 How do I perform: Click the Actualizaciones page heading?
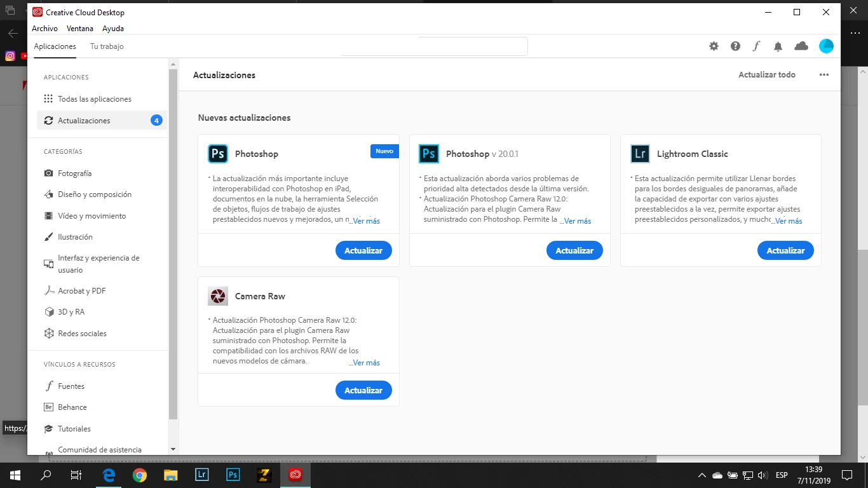pyautogui.click(x=224, y=75)
